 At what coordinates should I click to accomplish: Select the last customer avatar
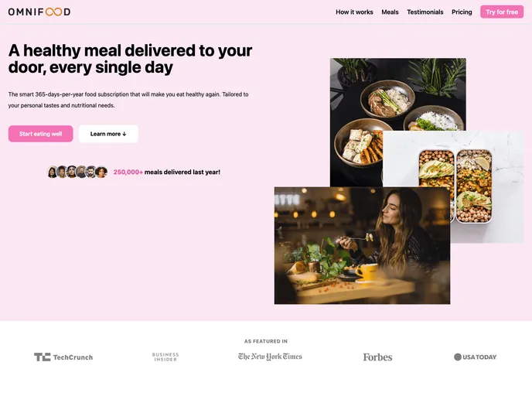(101, 172)
